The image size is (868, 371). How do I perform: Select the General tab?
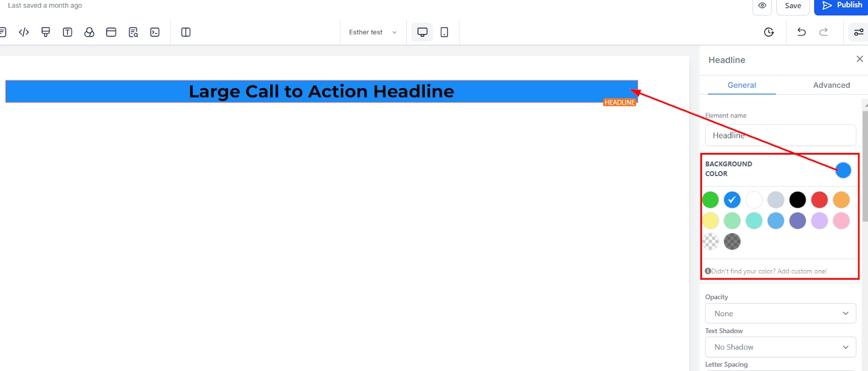pos(742,85)
